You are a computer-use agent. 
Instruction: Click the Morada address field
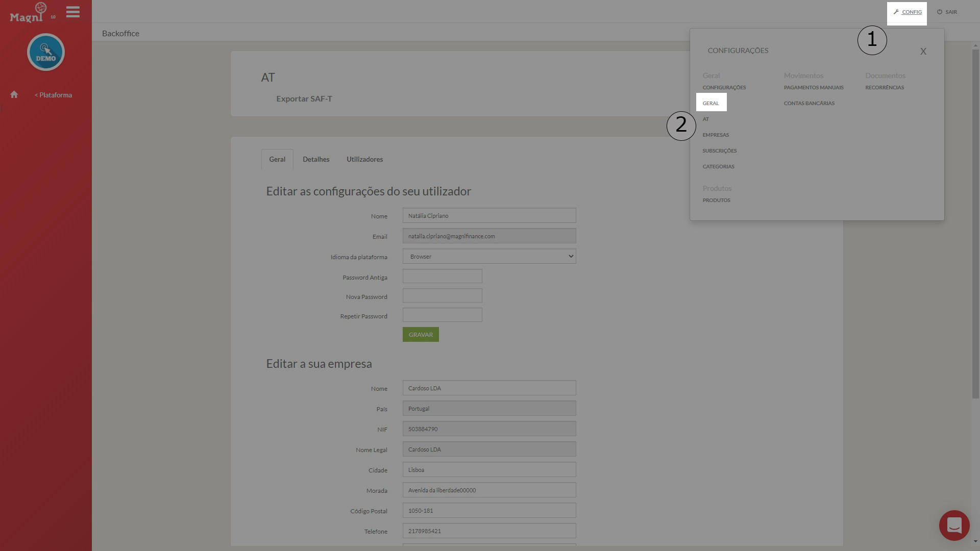(489, 490)
